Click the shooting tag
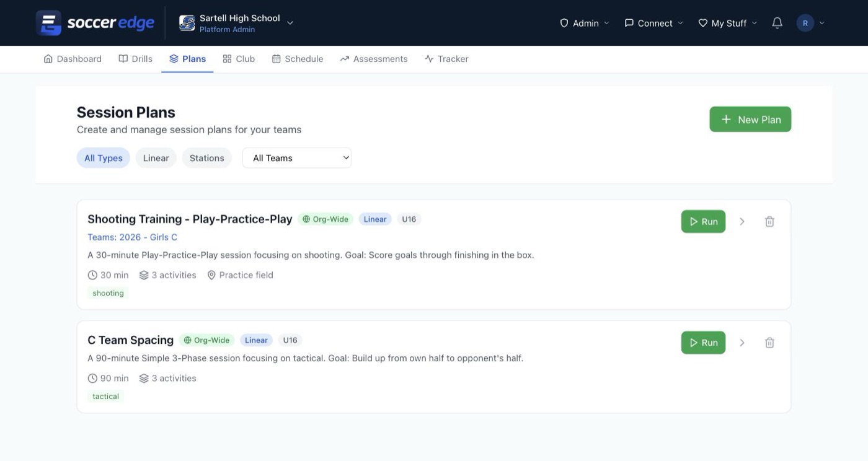Viewport: 868px width, 461px height. [108, 293]
